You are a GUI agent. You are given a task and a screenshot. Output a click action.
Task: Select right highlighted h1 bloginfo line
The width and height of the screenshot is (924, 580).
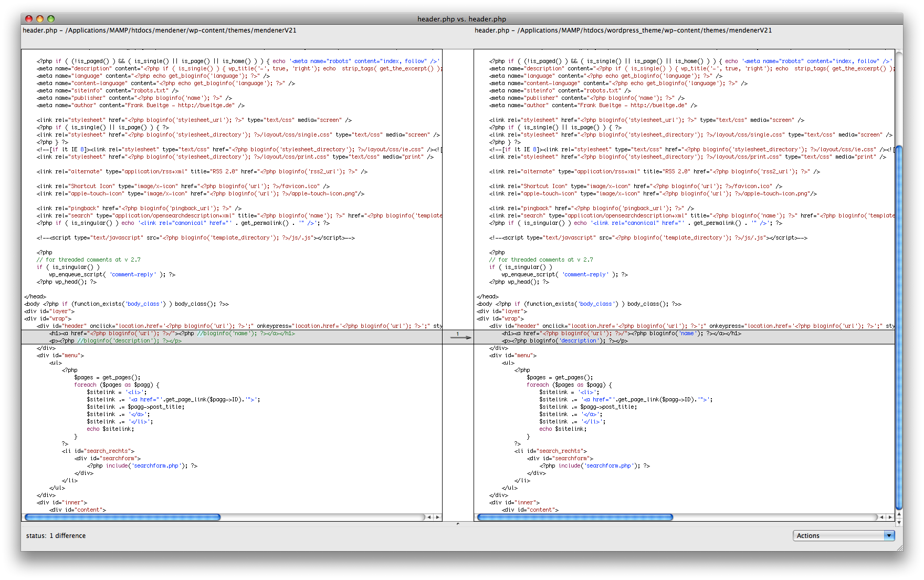(x=622, y=334)
